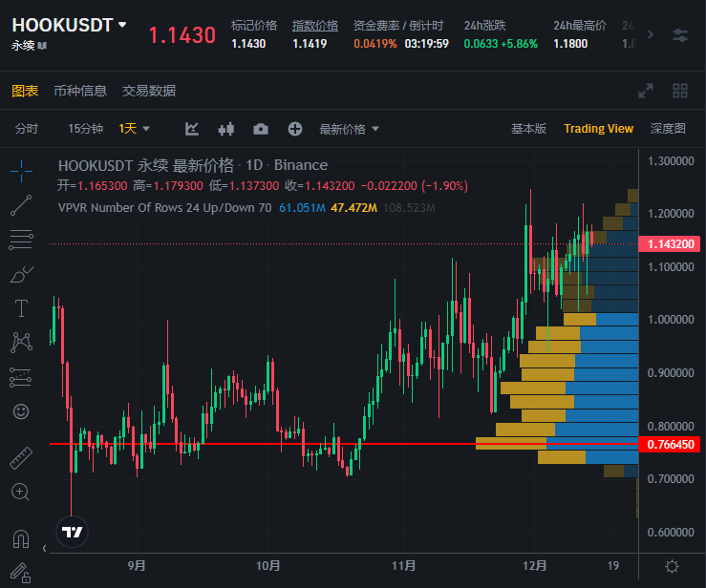
Task: Open the 交易数据 tab
Action: click(148, 91)
